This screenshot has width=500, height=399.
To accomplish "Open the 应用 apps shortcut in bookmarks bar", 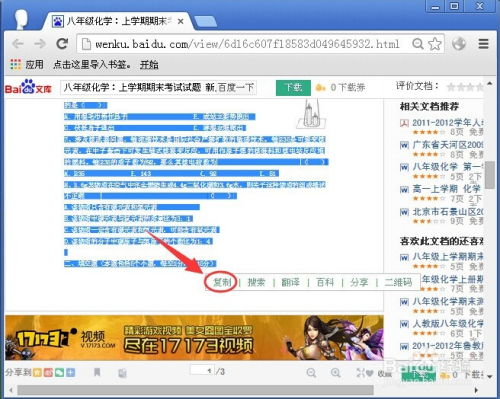I will tap(27, 64).
